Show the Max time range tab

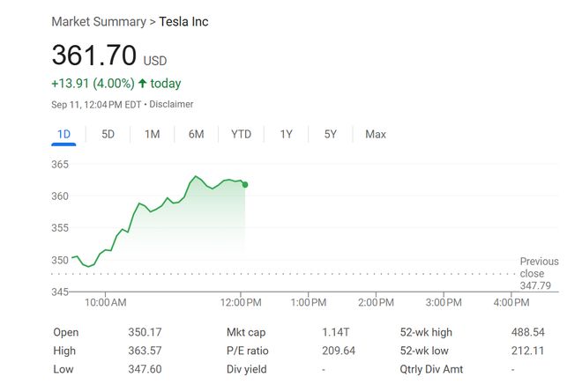click(376, 134)
